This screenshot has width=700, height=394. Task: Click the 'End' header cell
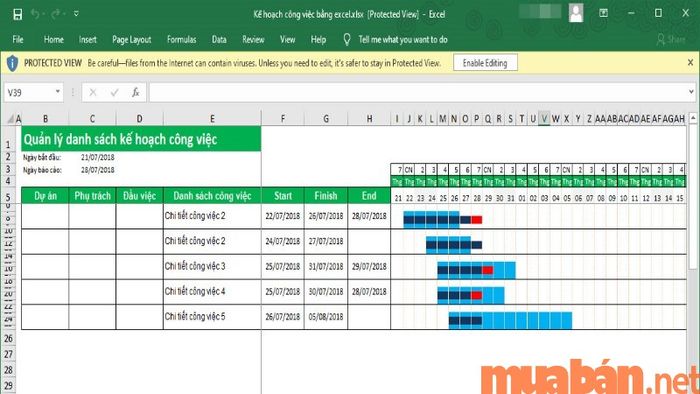369,196
